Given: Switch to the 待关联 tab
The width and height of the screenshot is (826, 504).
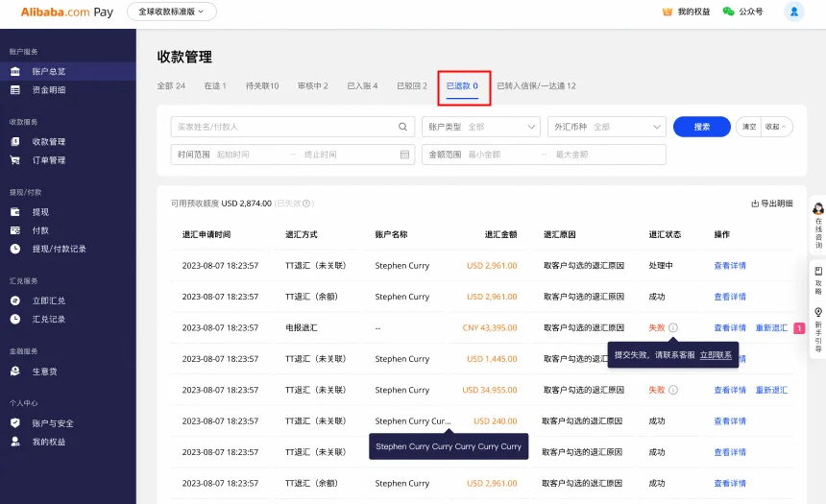Looking at the screenshot, I should (x=262, y=86).
